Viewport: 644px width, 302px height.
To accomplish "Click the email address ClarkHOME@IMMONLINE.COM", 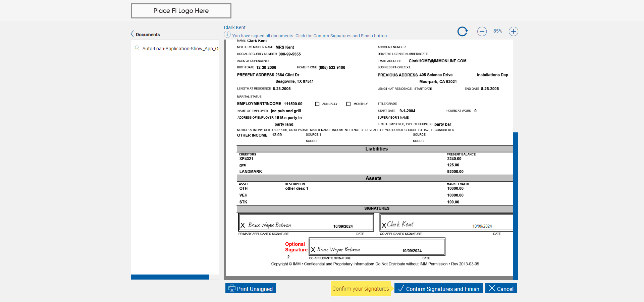I will 437,61.
